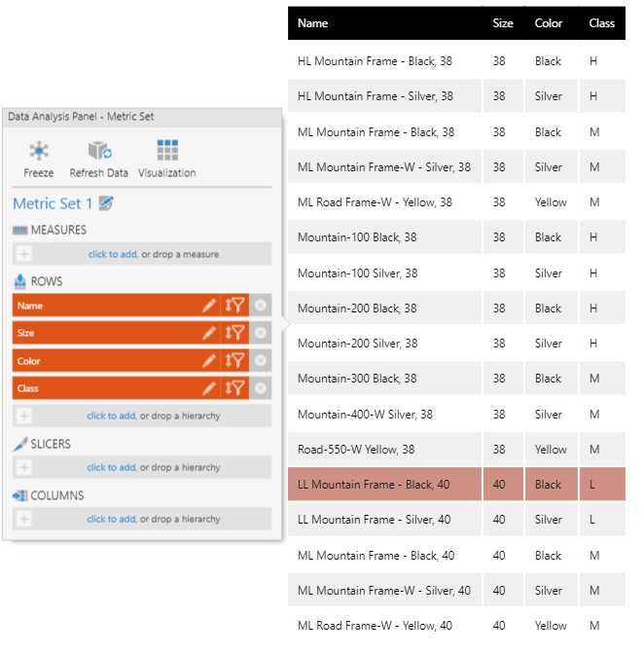
Task: Click the plus box to add a measure
Action: [x=24, y=254]
